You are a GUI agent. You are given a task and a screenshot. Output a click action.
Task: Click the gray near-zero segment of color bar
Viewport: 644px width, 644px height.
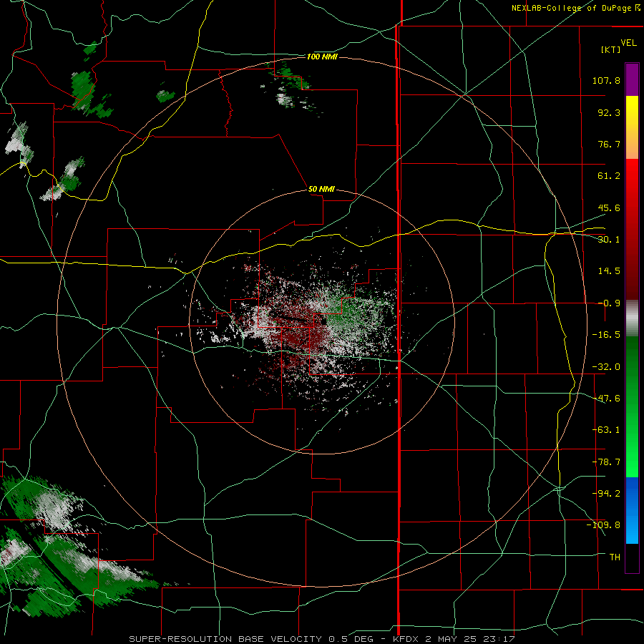coord(632,318)
